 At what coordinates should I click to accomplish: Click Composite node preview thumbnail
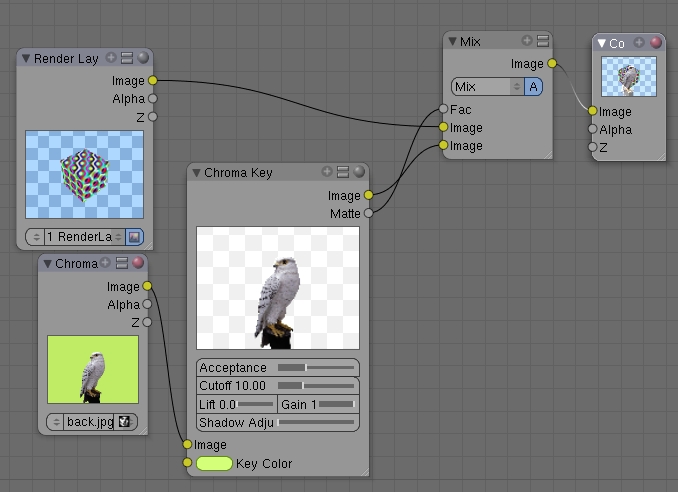click(629, 76)
